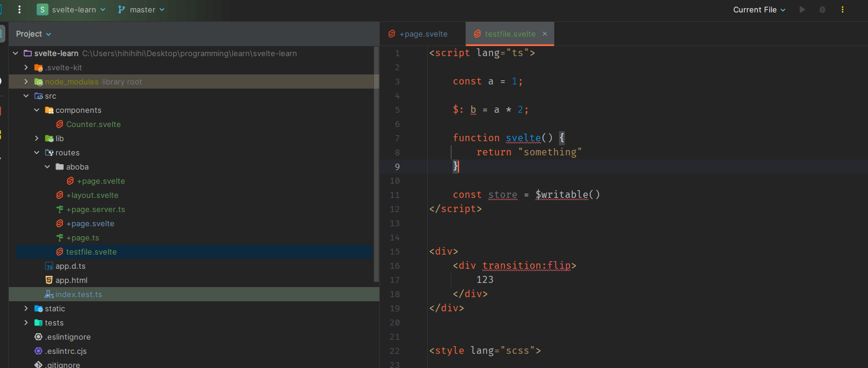Click the disabled Run play icon

(802, 9)
